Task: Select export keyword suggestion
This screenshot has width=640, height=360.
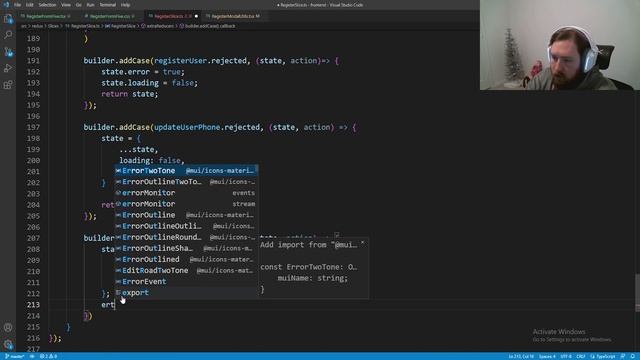Action: pos(186,293)
